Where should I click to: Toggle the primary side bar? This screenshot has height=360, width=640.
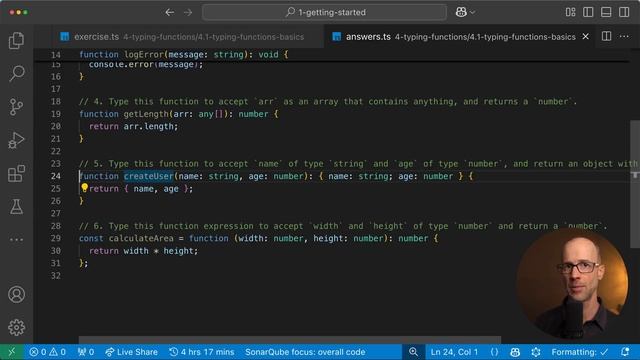coord(588,12)
